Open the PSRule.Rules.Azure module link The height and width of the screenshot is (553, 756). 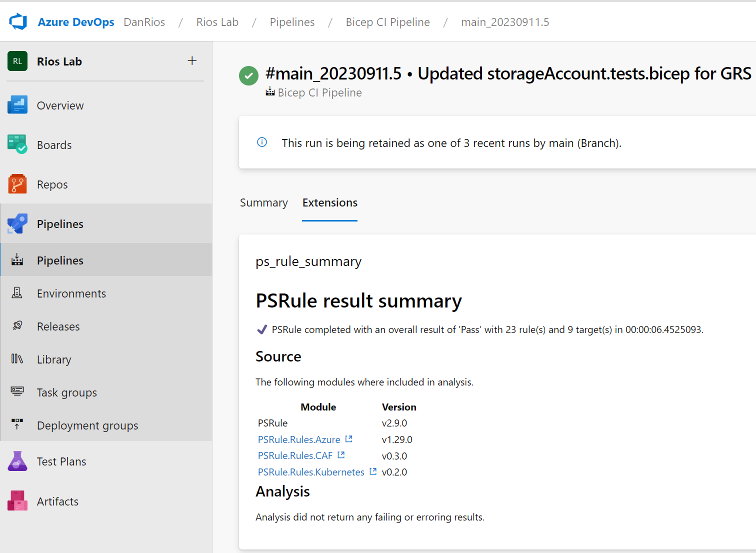pos(299,439)
